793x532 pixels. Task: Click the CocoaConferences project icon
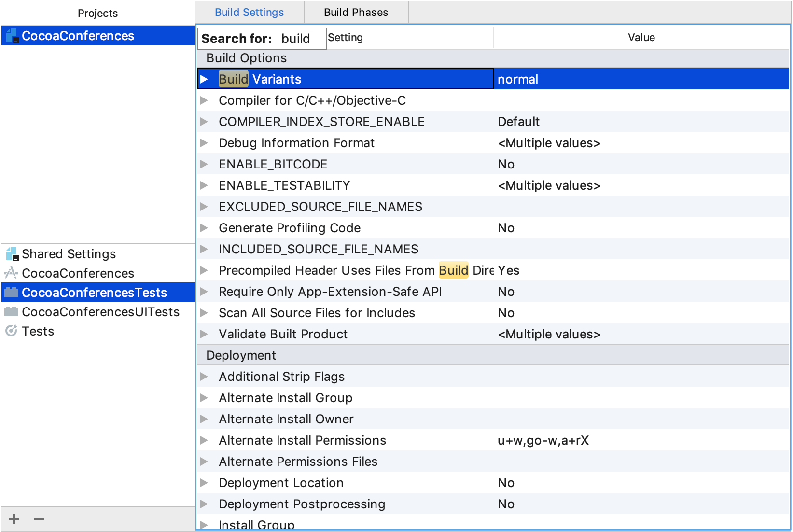(x=12, y=36)
